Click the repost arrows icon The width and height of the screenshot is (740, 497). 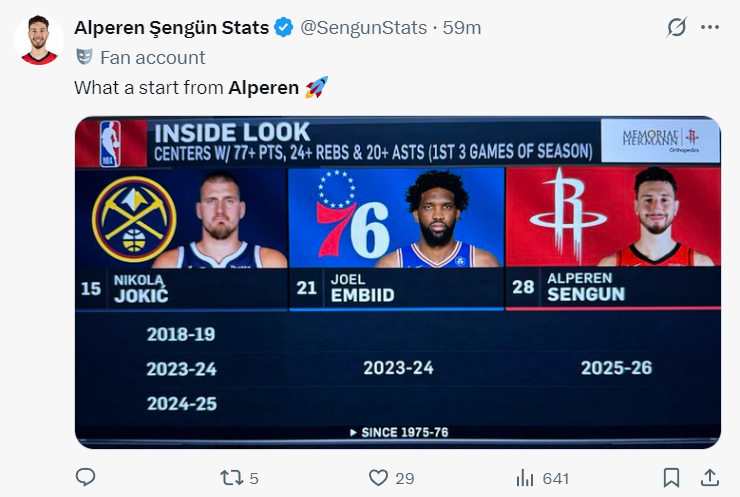tap(231, 478)
